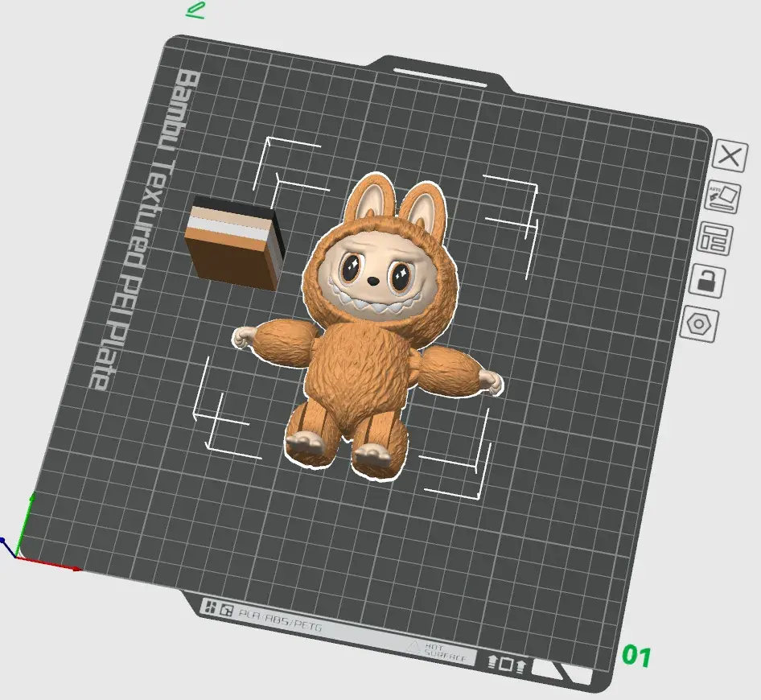Click the Hot Surface warning triangle
The height and width of the screenshot is (700, 761).
pos(413,646)
